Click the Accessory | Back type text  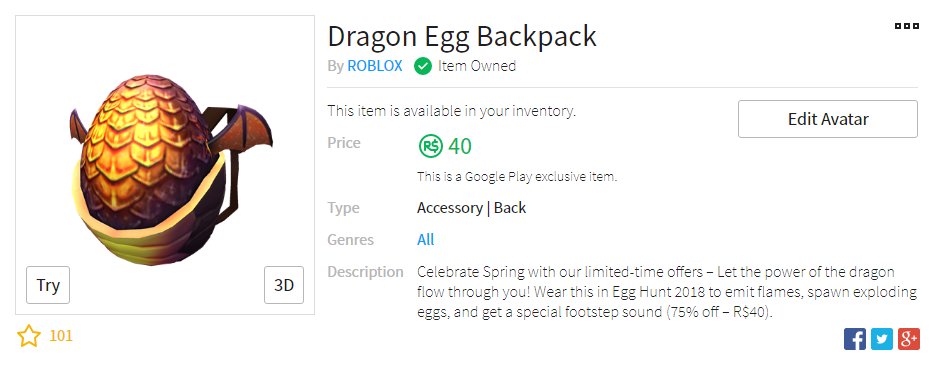point(471,208)
